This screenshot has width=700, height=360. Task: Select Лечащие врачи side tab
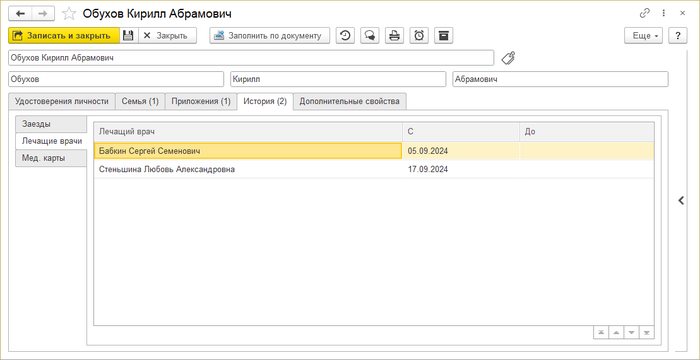51,141
